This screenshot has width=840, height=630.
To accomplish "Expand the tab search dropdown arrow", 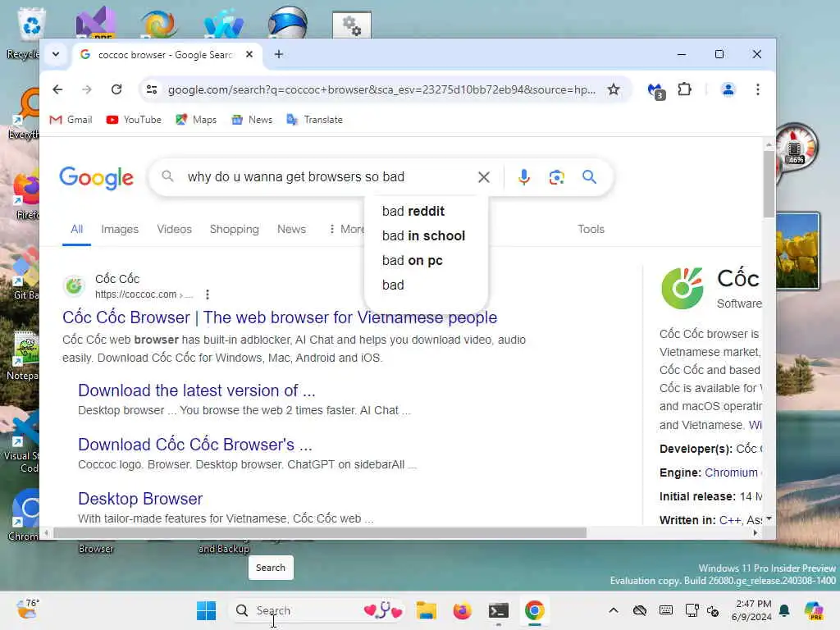I will (x=56, y=54).
